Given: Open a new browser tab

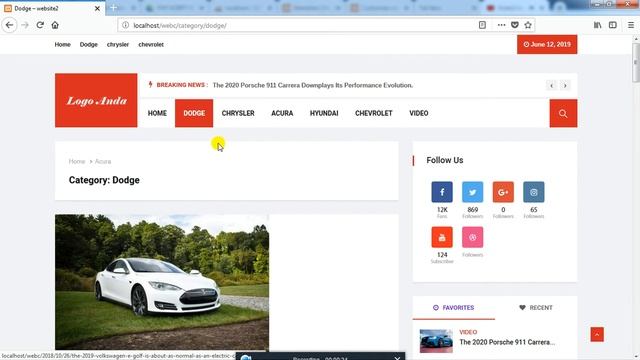Looking at the screenshot, I should tap(113, 8).
